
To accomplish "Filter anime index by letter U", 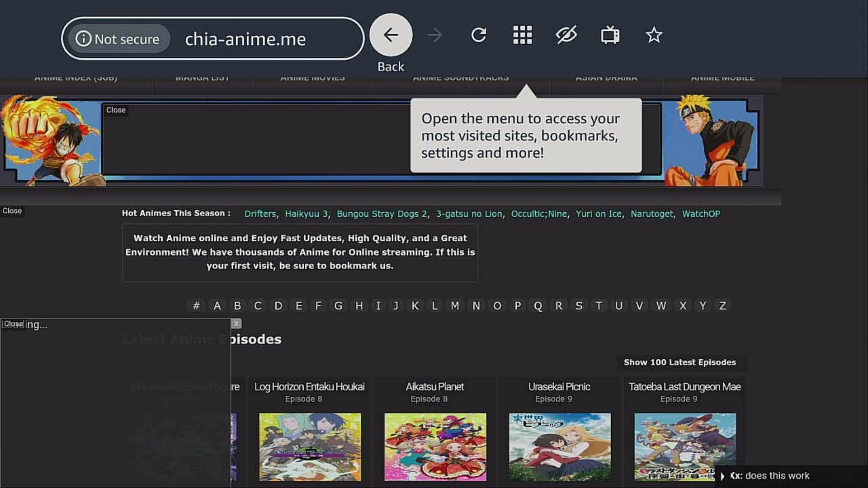I will pyautogui.click(x=619, y=306).
